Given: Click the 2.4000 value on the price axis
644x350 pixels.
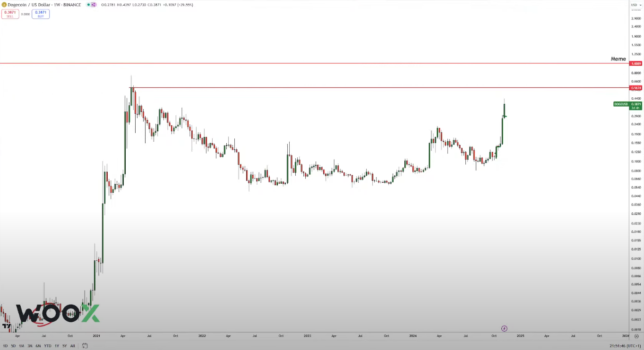Looking at the screenshot, I should (636, 26).
